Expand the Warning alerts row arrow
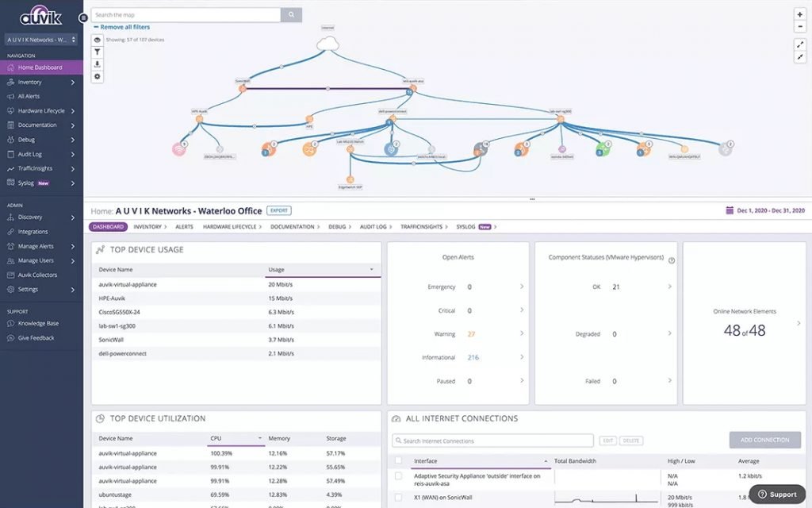The image size is (812, 508). pos(521,334)
